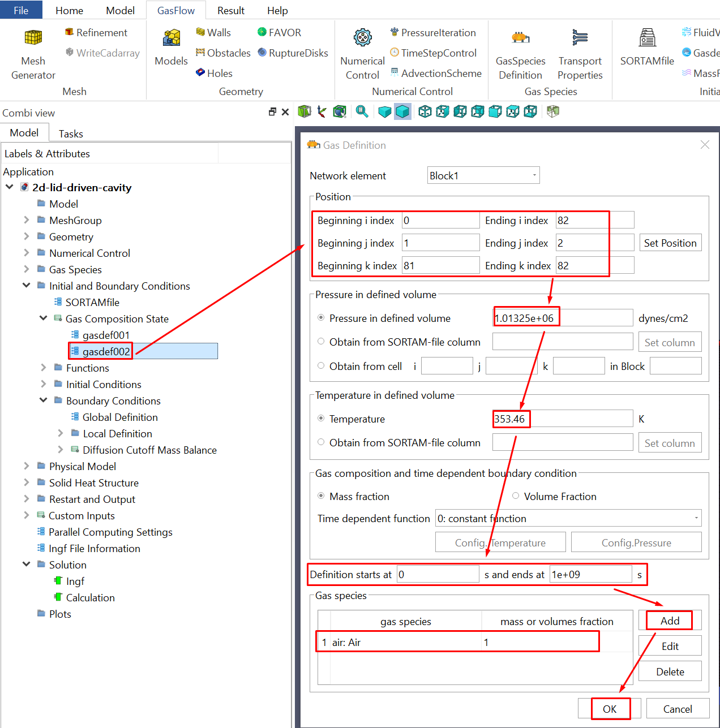The width and height of the screenshot is (720, 728).
Task: Choose the Volume Fraction option
Action: pos(516,496)
